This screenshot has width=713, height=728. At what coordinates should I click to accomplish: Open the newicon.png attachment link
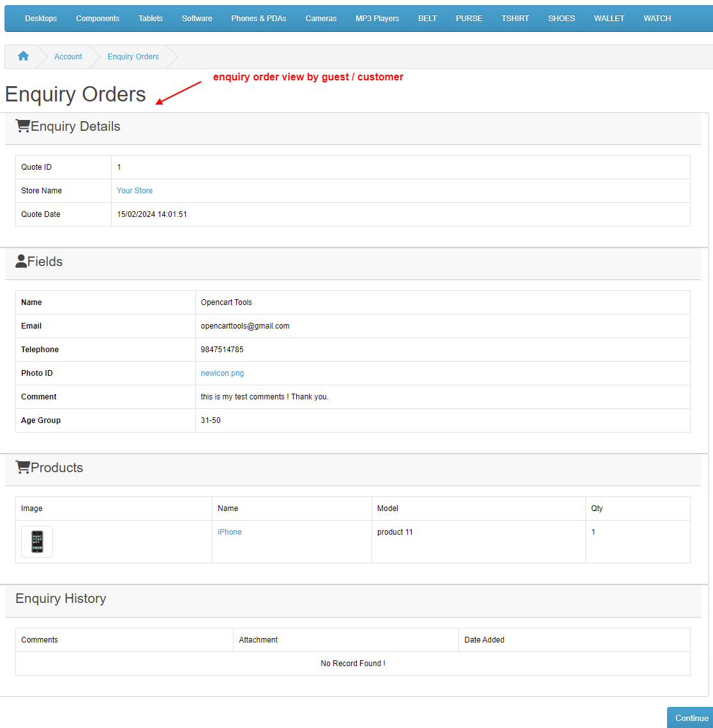pos(222,373)
